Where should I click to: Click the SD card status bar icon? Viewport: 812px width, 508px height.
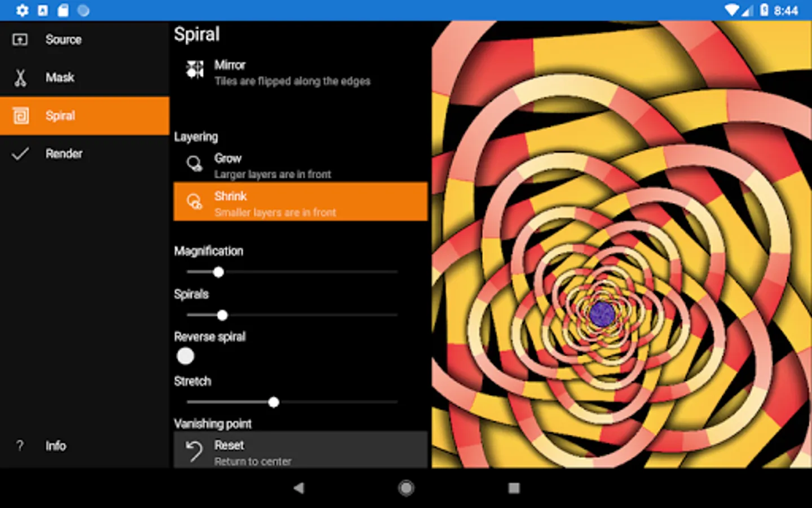coord(63,10)
